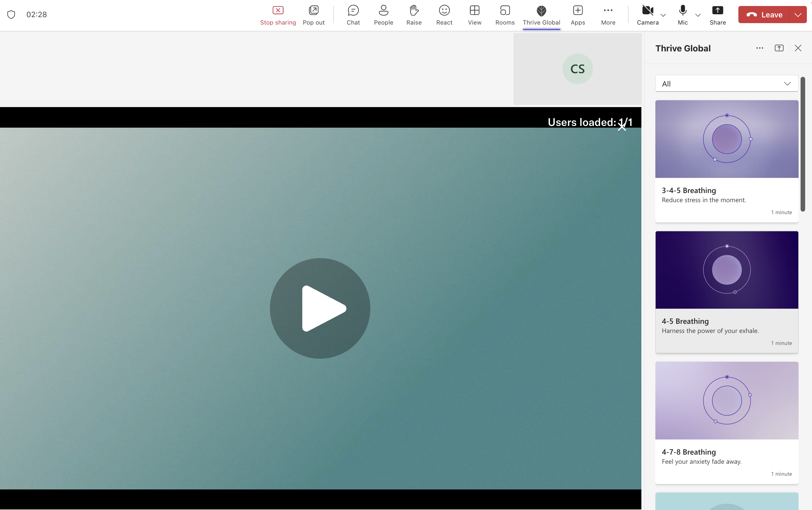Viewport: 812px width, 510px height.
Task: Open breakout Rooms
Action: [x=505, y=15]
